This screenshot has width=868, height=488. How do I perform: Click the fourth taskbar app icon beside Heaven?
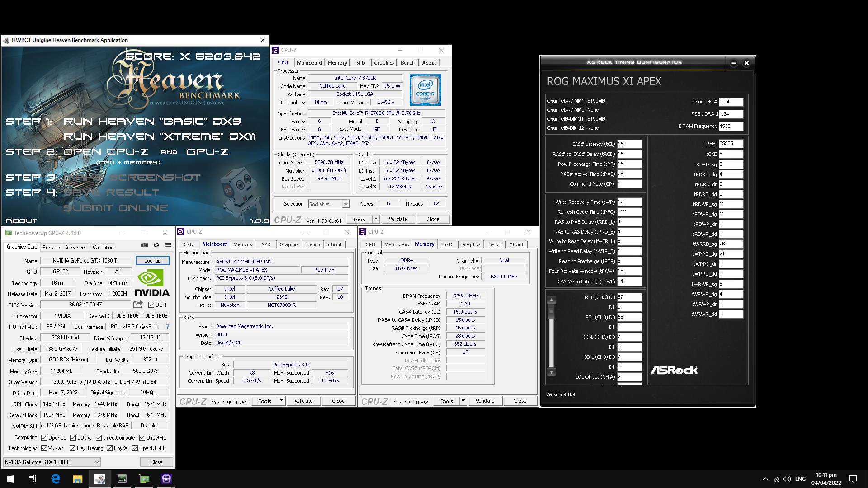click(122, 479)
